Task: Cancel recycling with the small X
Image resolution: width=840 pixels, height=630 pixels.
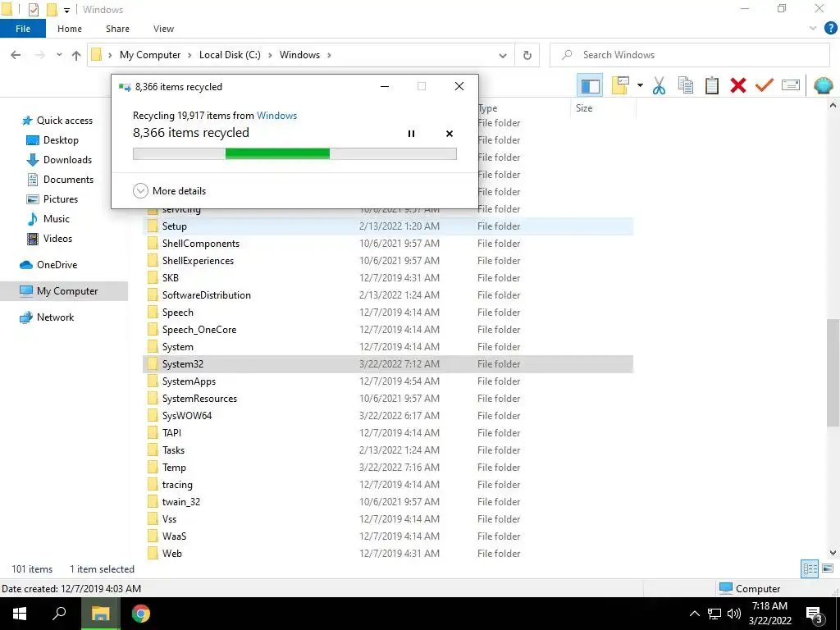Action: [450, 134]
